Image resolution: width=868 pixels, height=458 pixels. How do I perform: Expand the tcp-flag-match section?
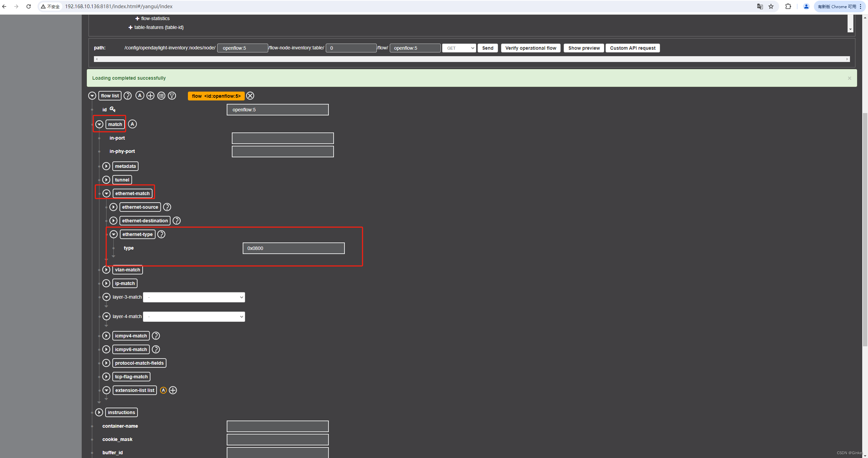(x=106, y=377)
